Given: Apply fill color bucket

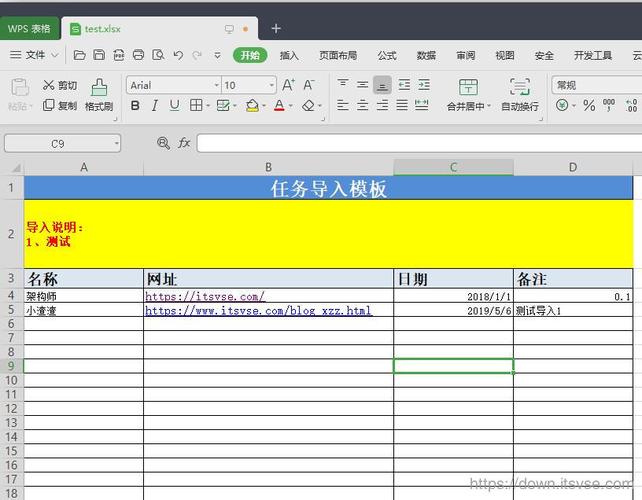Looking at the screenshot, I should click(252, 106).
